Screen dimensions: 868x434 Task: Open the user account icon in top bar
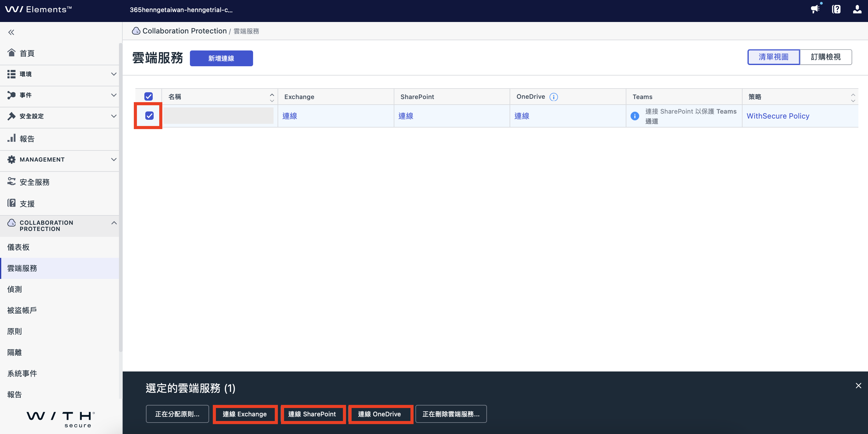tap(857, 9)
